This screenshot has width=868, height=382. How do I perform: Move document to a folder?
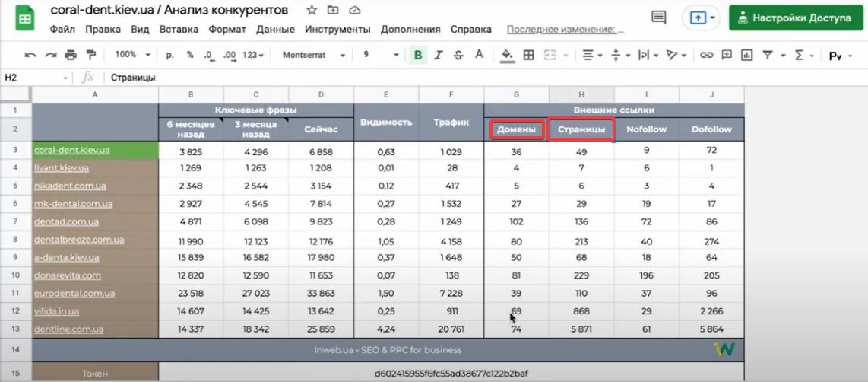pos(333,11)
